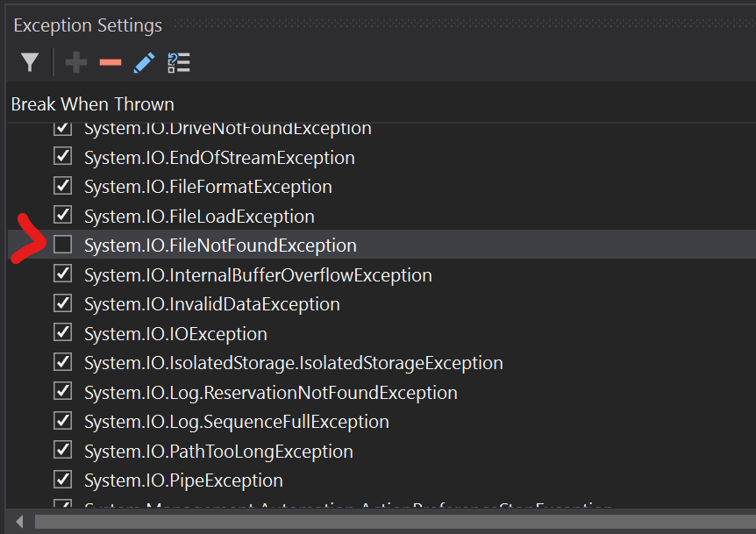Uncheck System.IO.EndOfStreamException
756x534 pixels.
pyautogui.click(x=62, y=155)
